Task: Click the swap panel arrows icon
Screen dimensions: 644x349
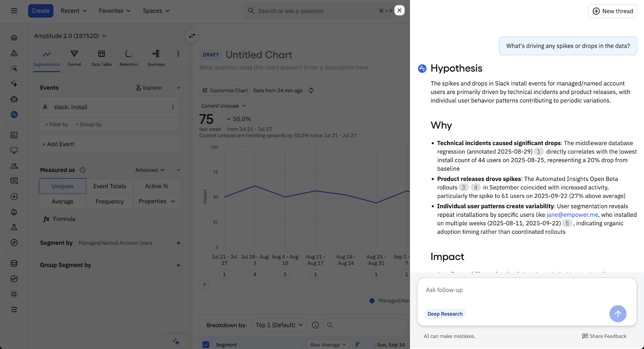Action: click(192, 36)
